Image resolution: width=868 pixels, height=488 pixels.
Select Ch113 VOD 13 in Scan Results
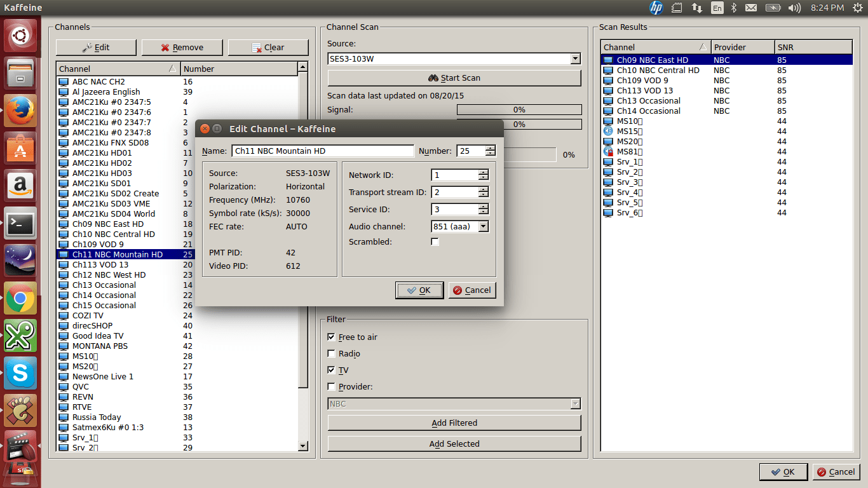point(726,91)
